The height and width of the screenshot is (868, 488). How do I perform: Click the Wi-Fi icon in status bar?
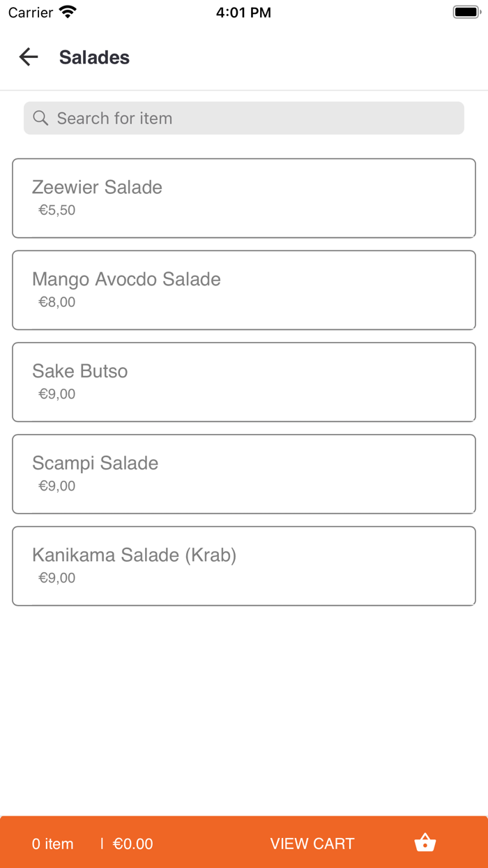coord(66,11)
